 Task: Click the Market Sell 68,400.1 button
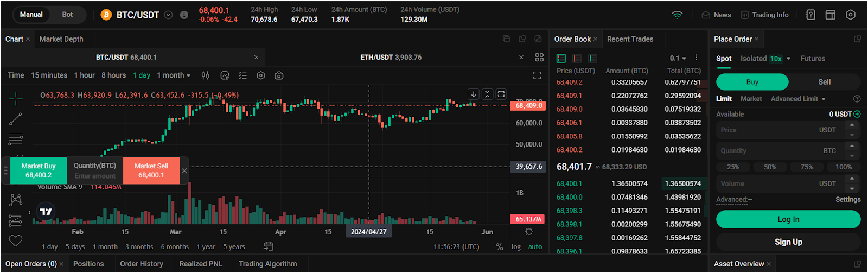coord(151,170)
